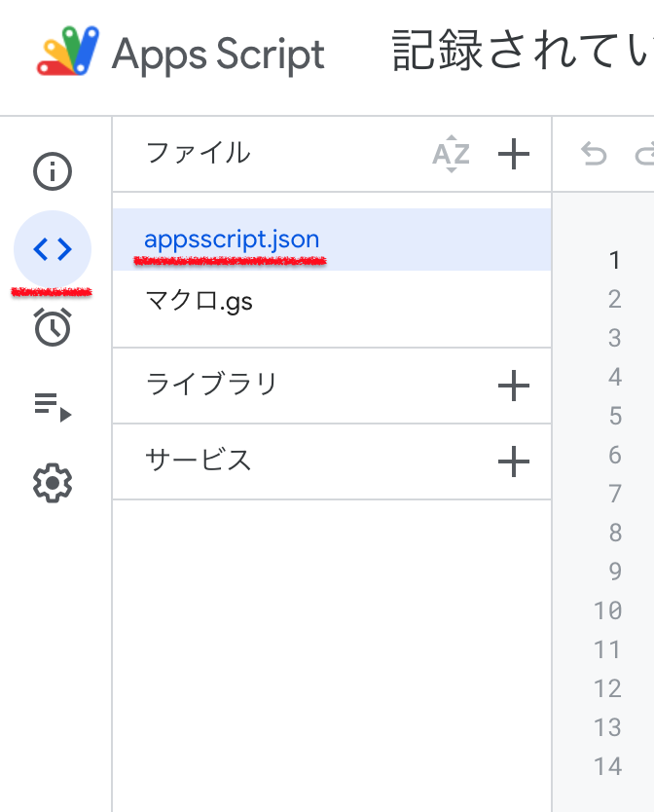Add a library with plus icon
Viewport: 654px width, 812px height.
click(x=513, y=387)
